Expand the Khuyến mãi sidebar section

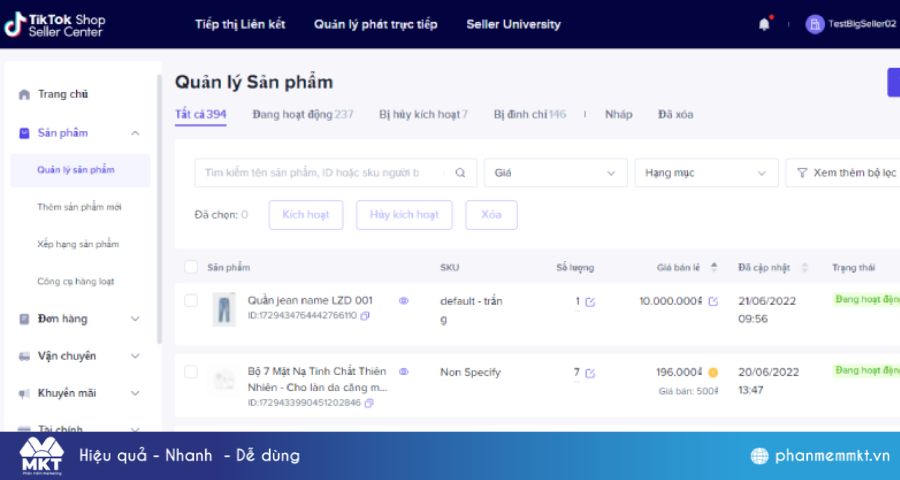point(135,393)
